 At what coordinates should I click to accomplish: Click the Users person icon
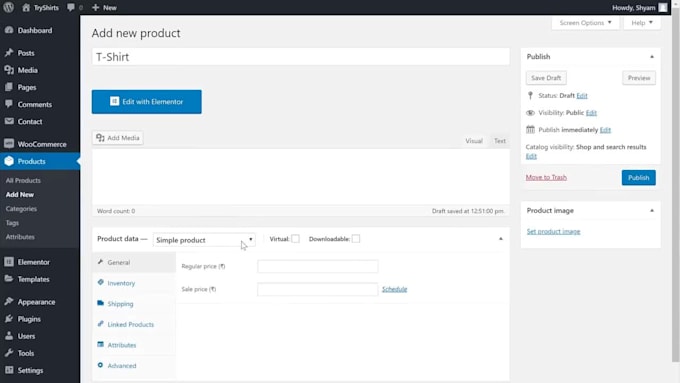[x=9, y=336]
